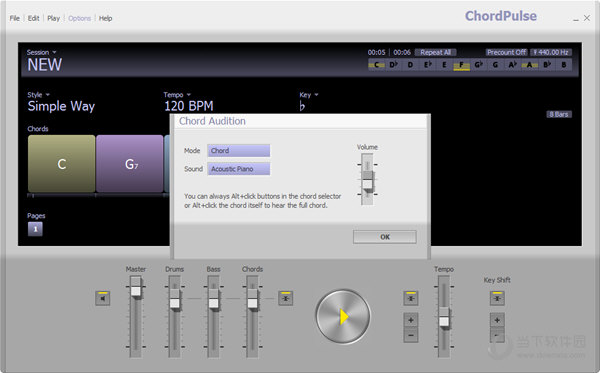Viewport: 600px width, 373px height.
Task: Click the Simple Way style name
Action: point(61,106)
